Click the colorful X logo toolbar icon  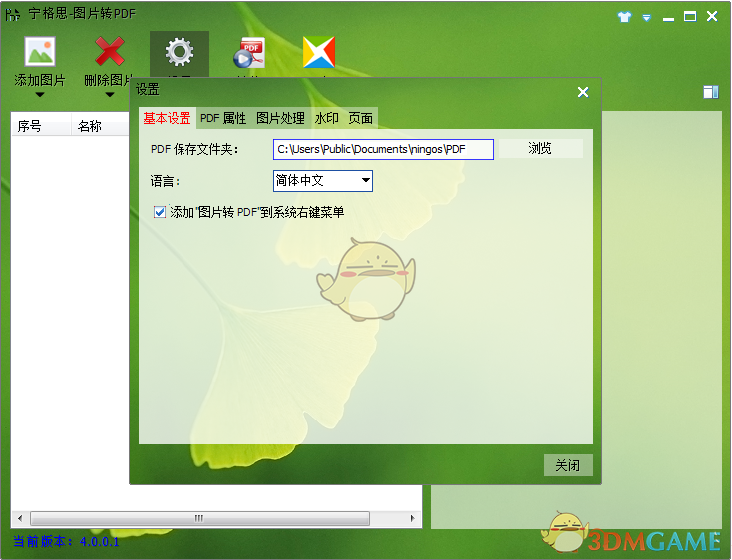318,52
